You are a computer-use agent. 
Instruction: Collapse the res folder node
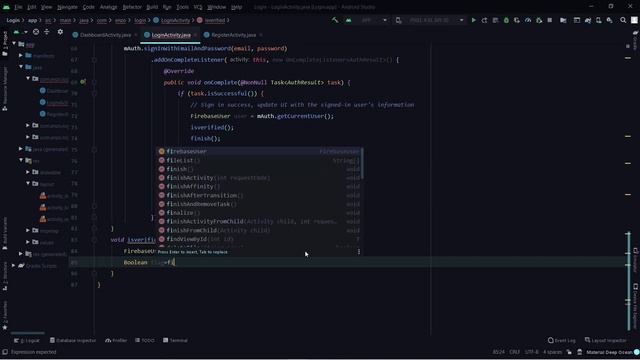click(21, 160)
